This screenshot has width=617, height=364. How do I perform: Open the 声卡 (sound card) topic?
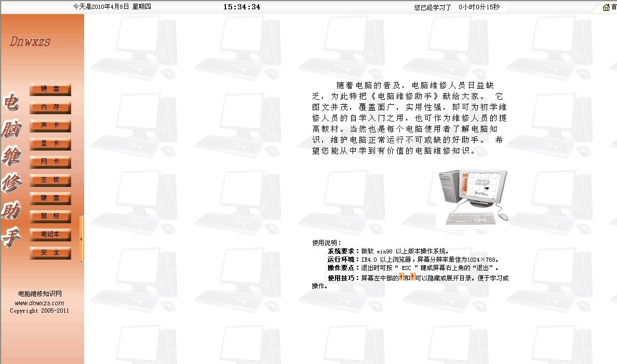click(50, 126)
